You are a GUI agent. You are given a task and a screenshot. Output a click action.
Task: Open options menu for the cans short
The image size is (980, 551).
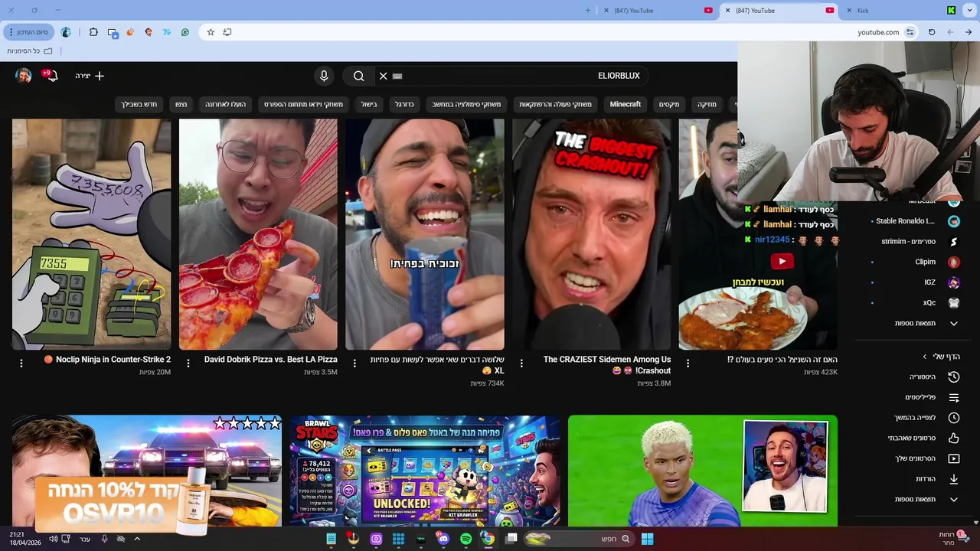point(354,364)
